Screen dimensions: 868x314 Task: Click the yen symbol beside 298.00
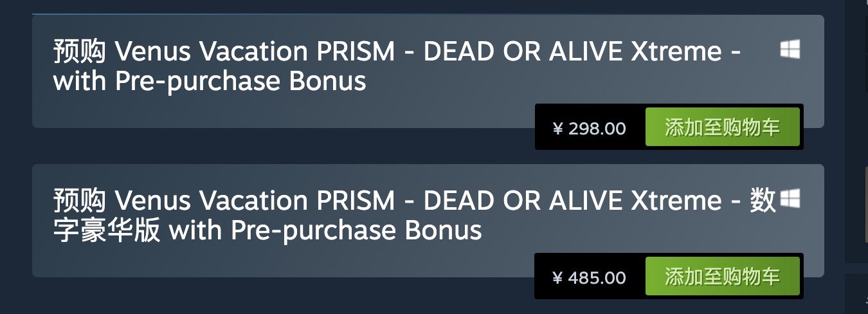coord(557,129)
